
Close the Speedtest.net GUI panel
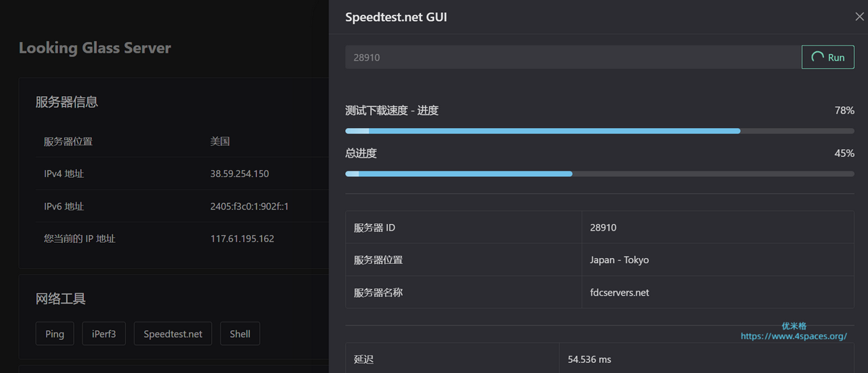tap(859, 17)
